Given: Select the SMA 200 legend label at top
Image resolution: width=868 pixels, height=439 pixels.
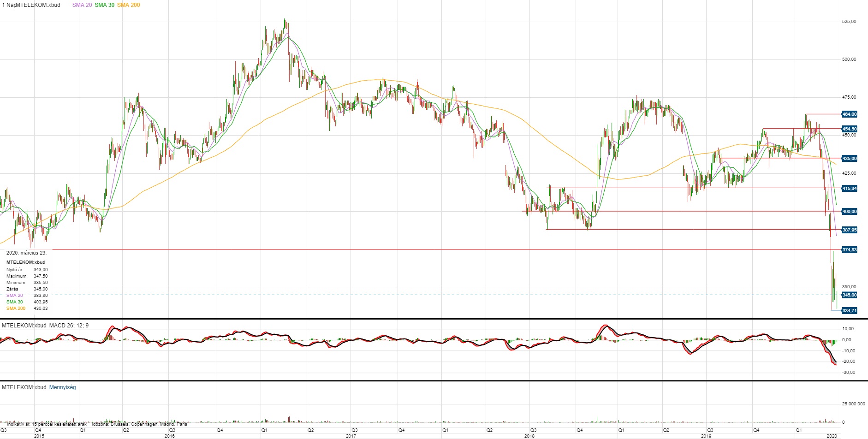Looking at the screenshot, I should pos(129,5).
